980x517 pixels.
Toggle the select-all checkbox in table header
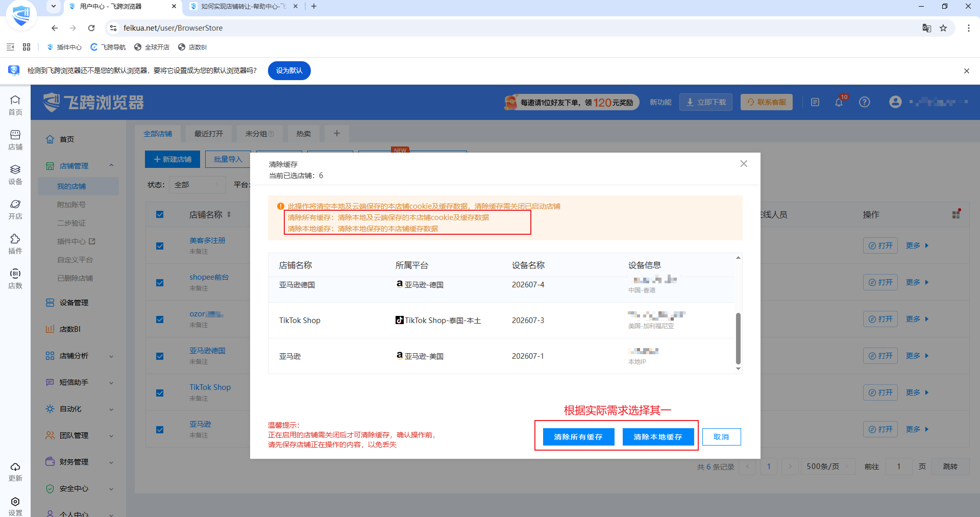160,214
